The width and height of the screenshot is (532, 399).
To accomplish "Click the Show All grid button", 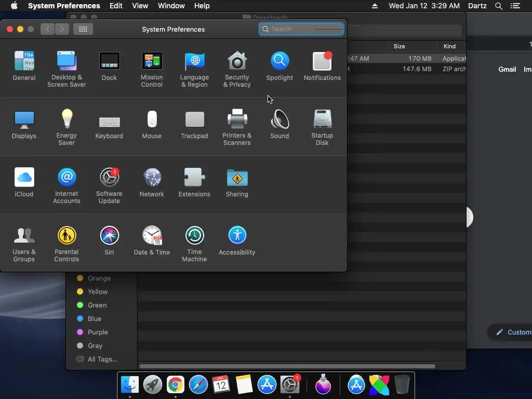I will (83, 29).
